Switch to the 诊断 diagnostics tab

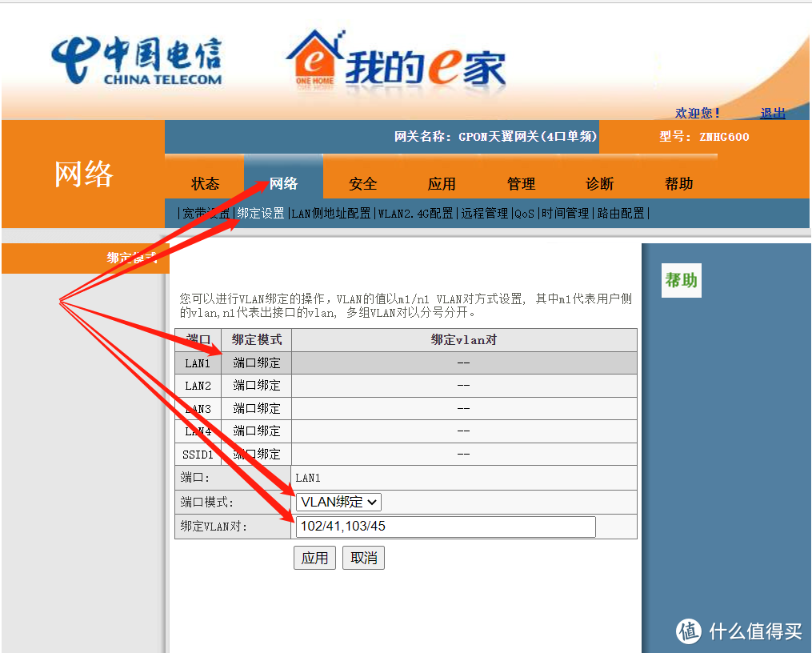click(600, 183)
